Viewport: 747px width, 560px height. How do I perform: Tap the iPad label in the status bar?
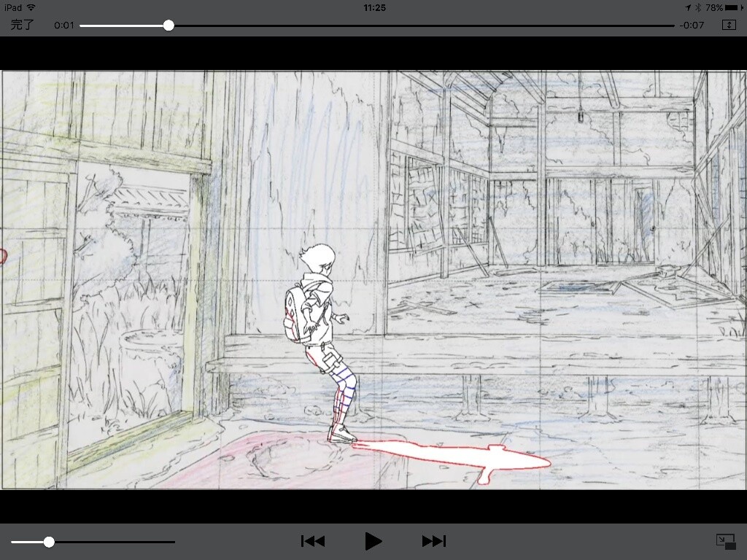pos(13,8)
